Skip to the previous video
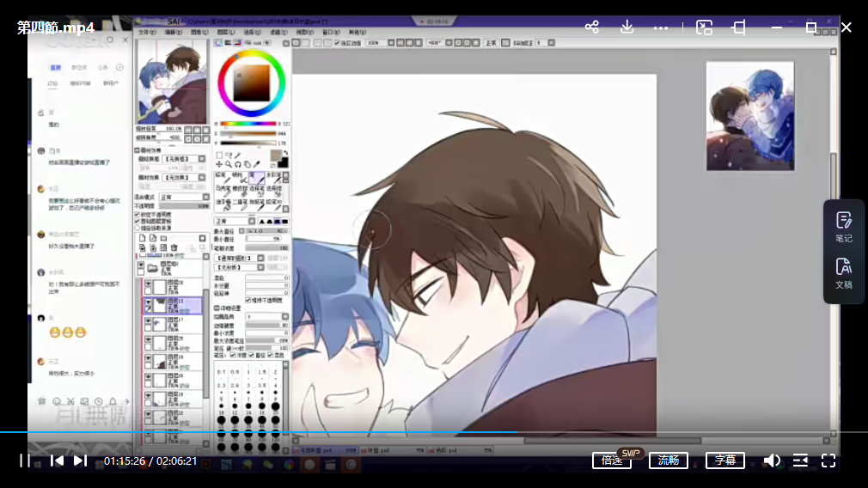Image resolution: width=868 pixels, height=488 pixels. pyautogui.click(x=57, y=461)
